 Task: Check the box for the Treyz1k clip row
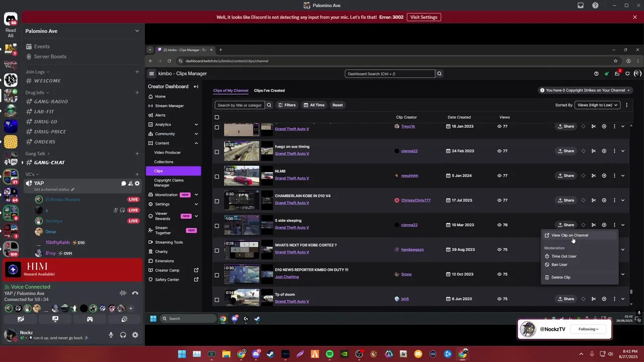pos(217,127)
